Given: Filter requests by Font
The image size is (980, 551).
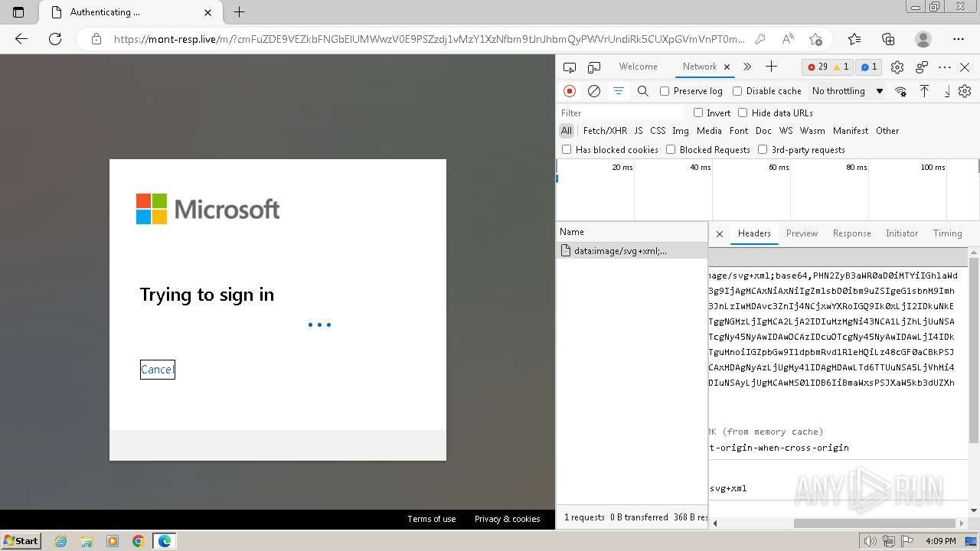Looking at the screenshot, I should pos(739,131).
